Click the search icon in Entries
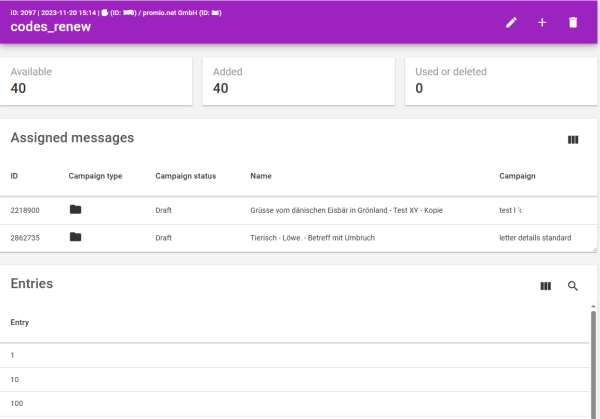600x419 pixels. point(573,286)
